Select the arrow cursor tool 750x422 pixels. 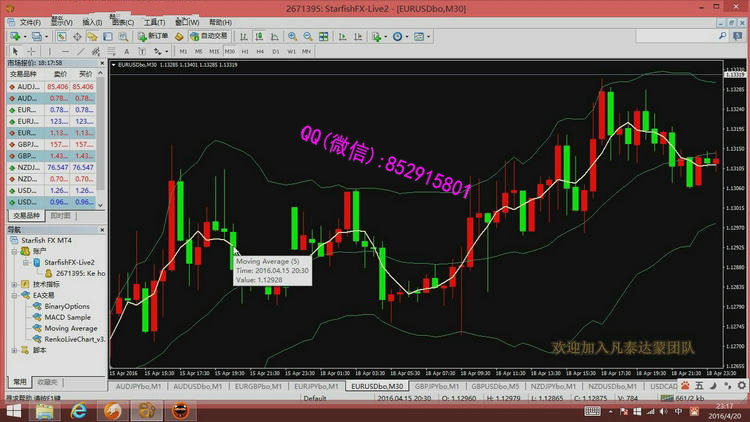pyautogui.click(x=13, y=51)
